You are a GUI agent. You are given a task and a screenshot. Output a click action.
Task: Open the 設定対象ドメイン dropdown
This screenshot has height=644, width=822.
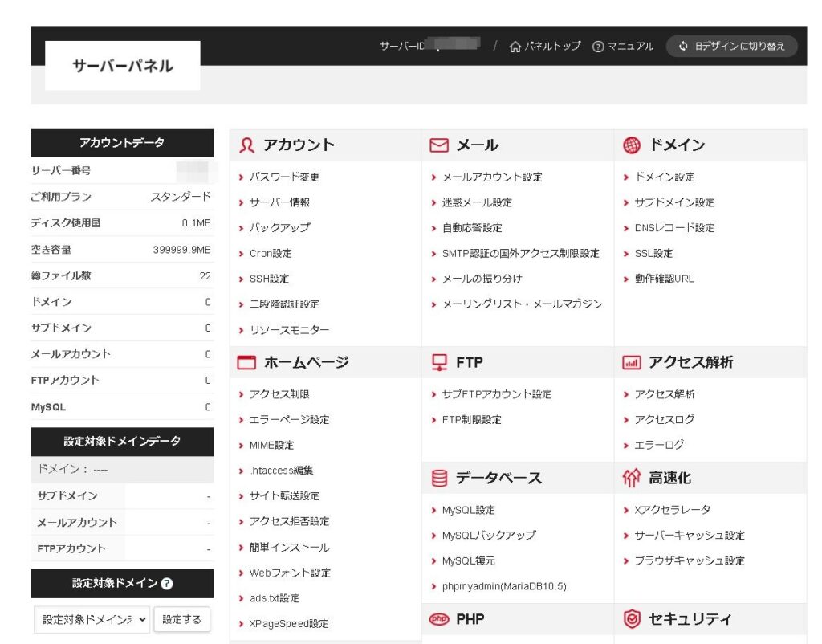click(92, 619)
